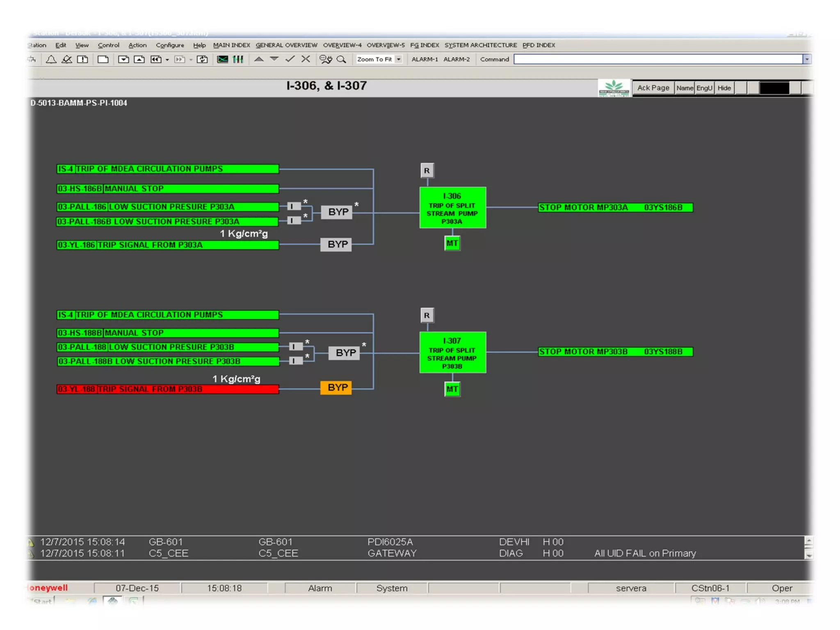The image size is (840, 630).
Task: Expand the Command field dropdown arrow
Action: (x=807, y=59)
